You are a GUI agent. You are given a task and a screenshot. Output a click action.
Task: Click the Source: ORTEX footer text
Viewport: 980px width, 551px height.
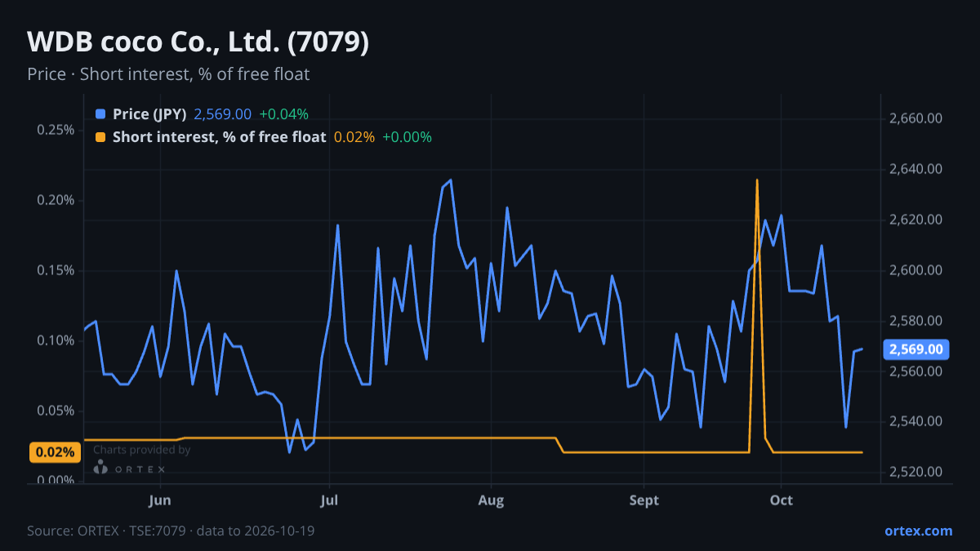pyautogui.click(x=171, y=531)
